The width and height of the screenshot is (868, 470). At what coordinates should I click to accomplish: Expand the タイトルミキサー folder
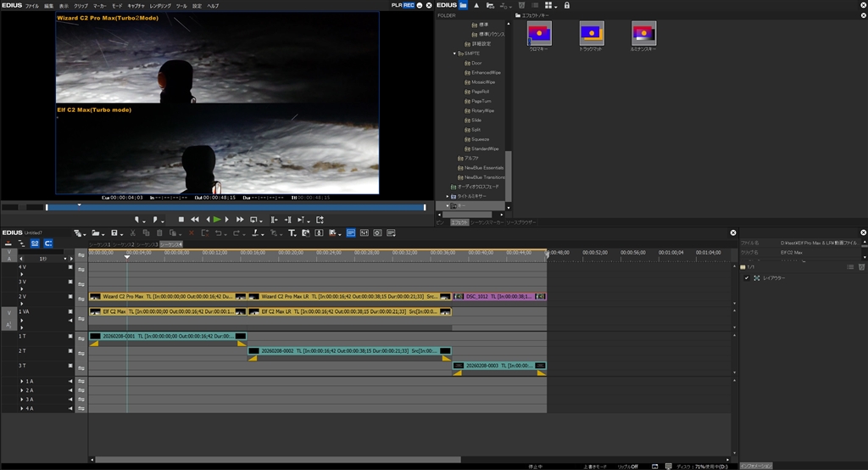[x=448, y=196]
